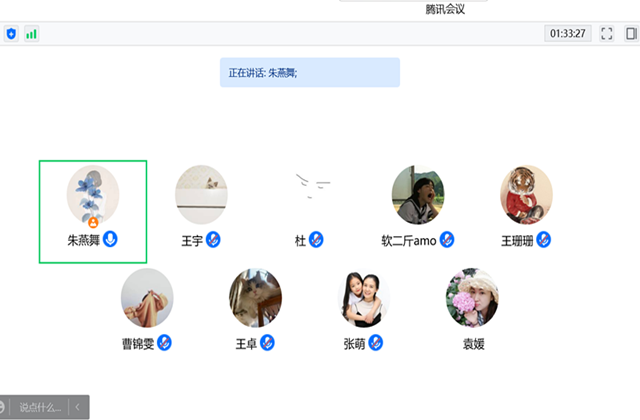
Task: Toggle 杜's muted microphone icon
Action: click(315, 240)
